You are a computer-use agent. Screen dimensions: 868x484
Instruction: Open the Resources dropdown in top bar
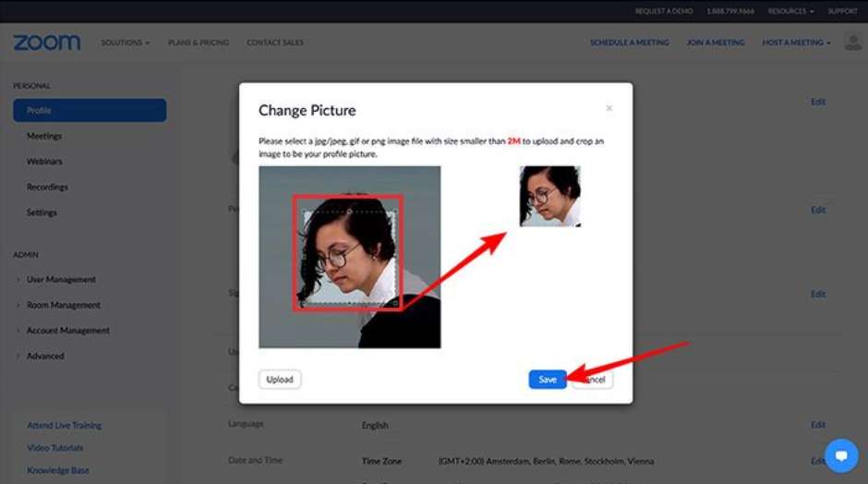(x=788, y=11)
